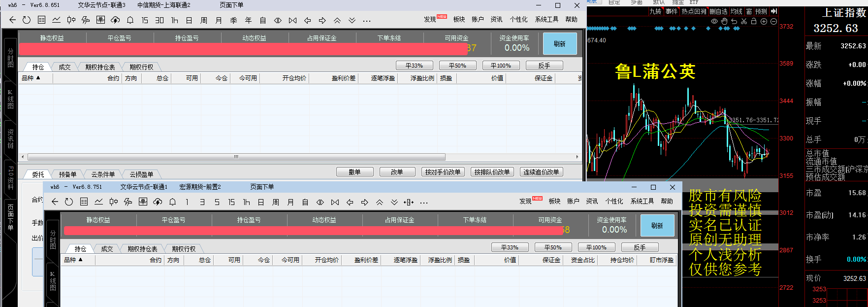Image resolution: width=868 pixels, height=307 pixels.
Task: Click split-pane icon in Ver6.8.751 toolbar
Action: tap(409, 202)
